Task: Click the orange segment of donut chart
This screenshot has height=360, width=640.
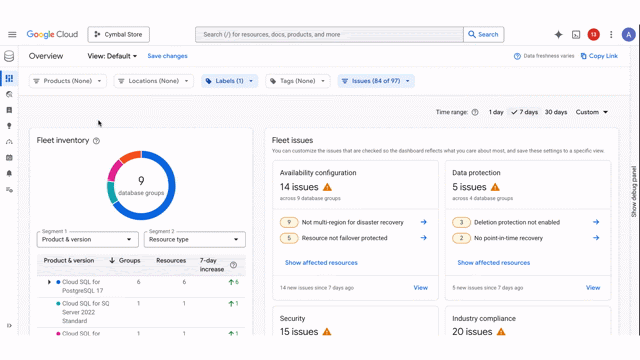Action: (x=131, y=157)
